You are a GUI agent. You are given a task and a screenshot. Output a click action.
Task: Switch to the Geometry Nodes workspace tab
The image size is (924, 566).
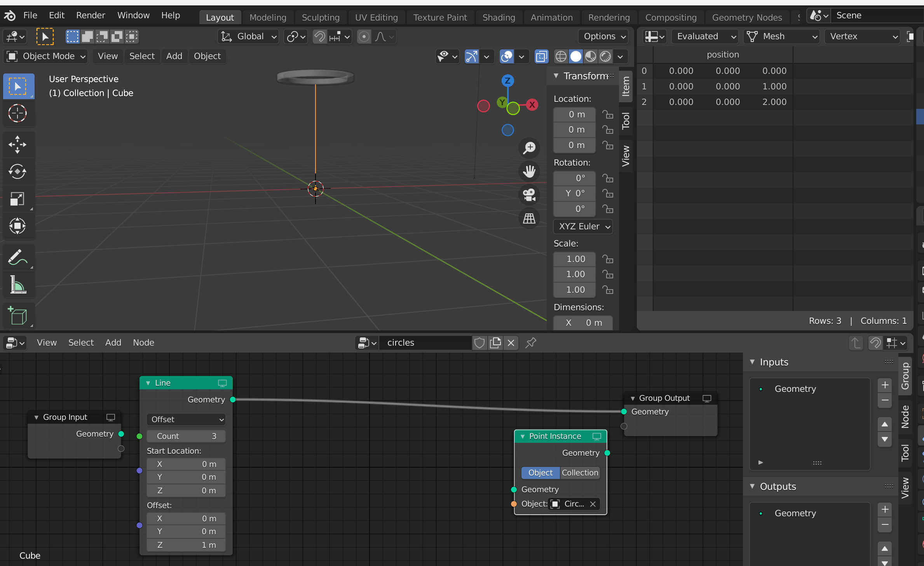[x=747, y=18]
